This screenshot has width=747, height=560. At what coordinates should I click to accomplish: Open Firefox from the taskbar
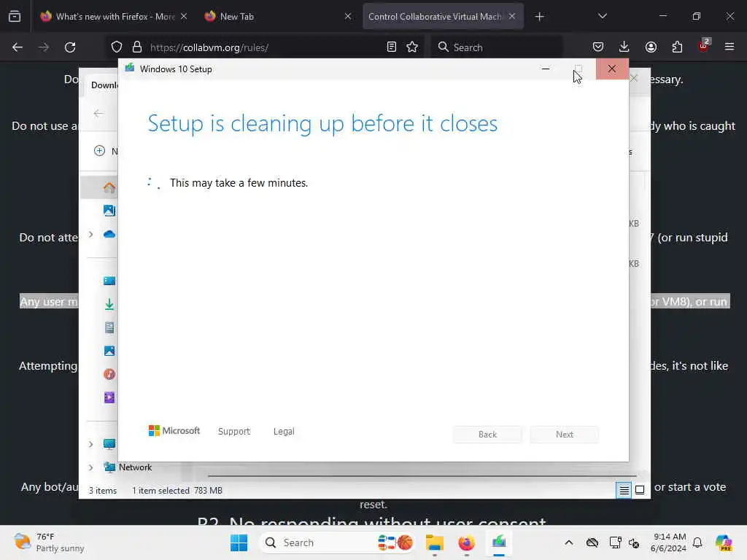click(466, 542)
